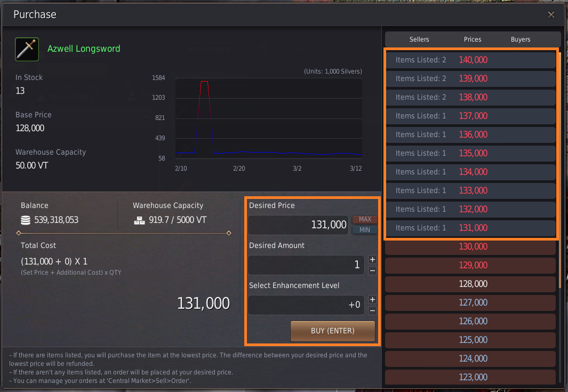Set desired price to MAX
The image size is (568, 392).
365,219
